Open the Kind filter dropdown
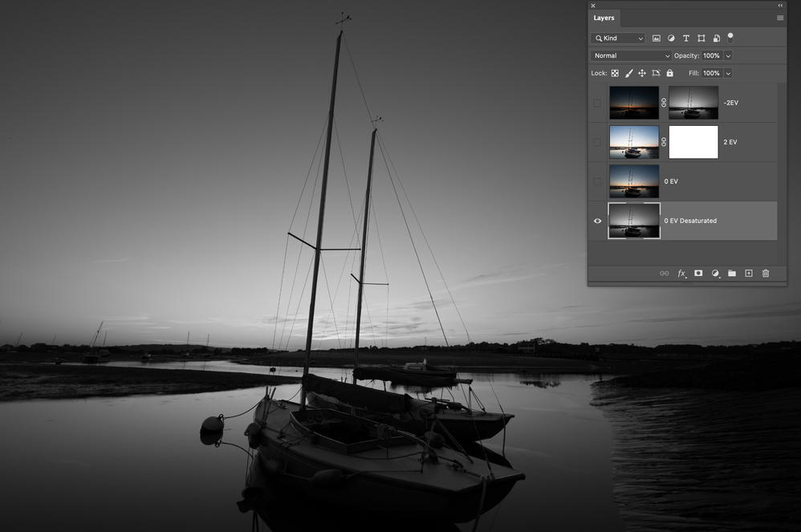This screenshot has width=801, height=532. click(x=618, y=39)
